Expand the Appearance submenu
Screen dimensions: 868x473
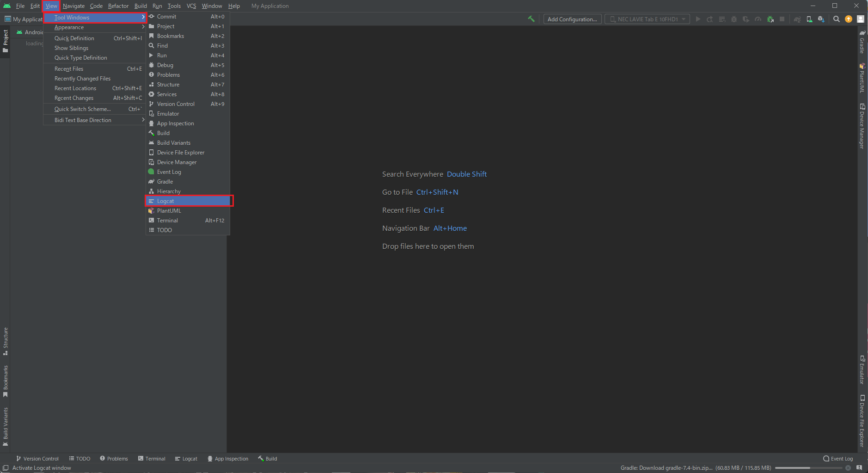tap(95, 27)
